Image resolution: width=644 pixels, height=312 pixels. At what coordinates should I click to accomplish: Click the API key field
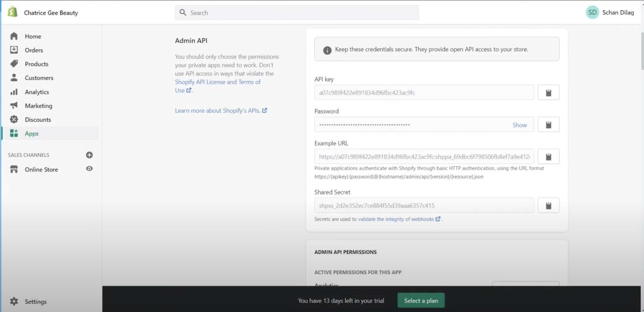[424, 93]
